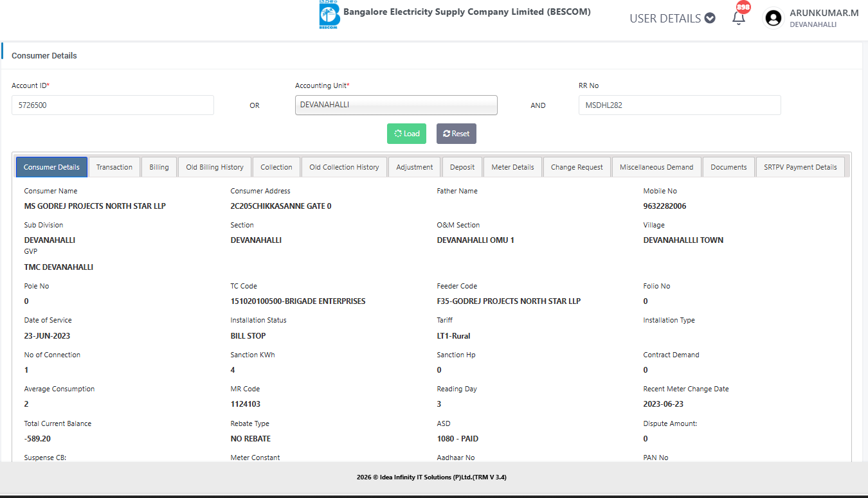Screen dimensions: 868x498
Task: Click the user profile avatar icon
Action: [773, 18]
